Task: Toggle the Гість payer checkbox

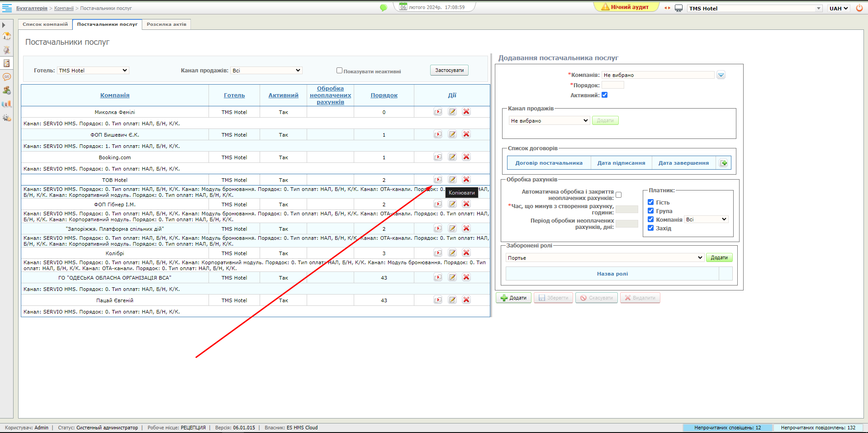Action: (x=650, y=202)
